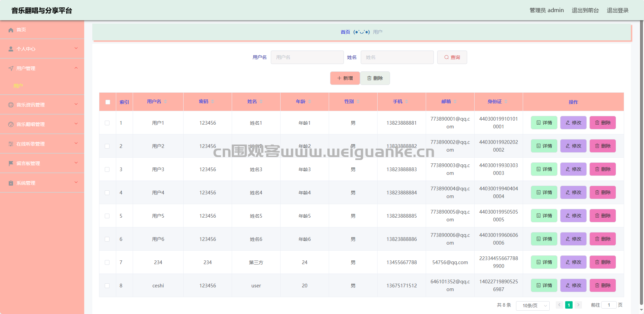Sort table by 密码 column arrows

tap(213, 102)
